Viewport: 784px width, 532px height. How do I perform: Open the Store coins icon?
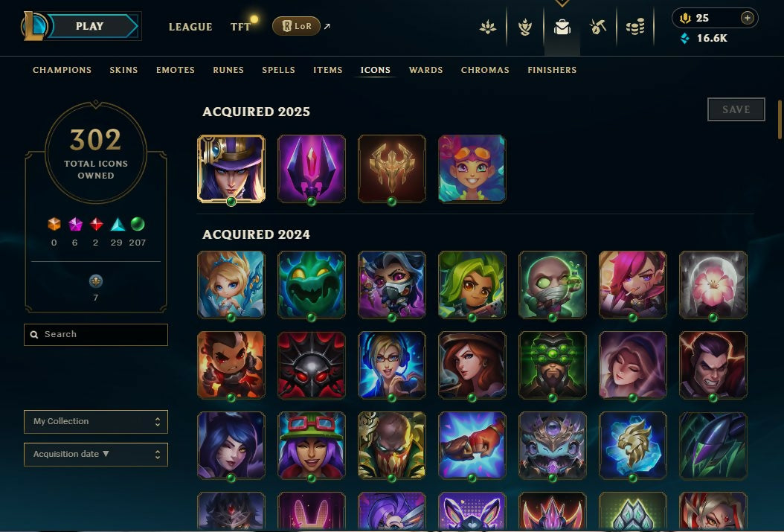click(x=635, y=27)
